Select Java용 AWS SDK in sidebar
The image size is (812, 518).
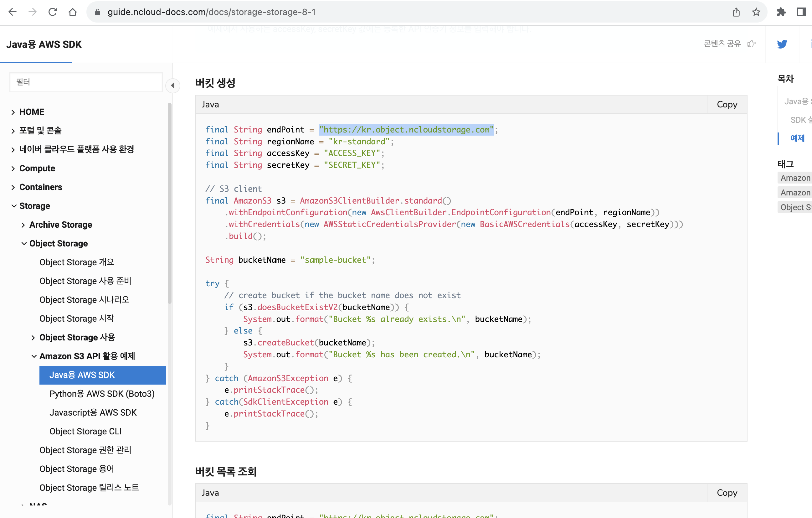click(102, 375)
